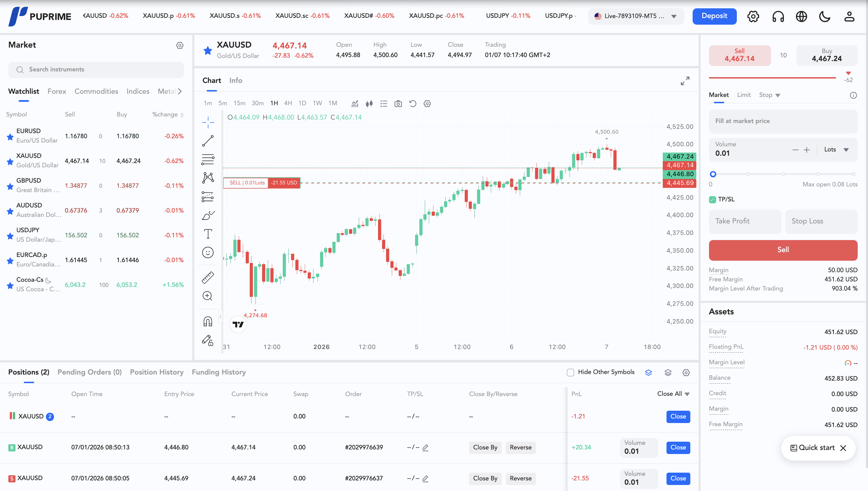Select the text annotation tool

[x=208, y=234]
